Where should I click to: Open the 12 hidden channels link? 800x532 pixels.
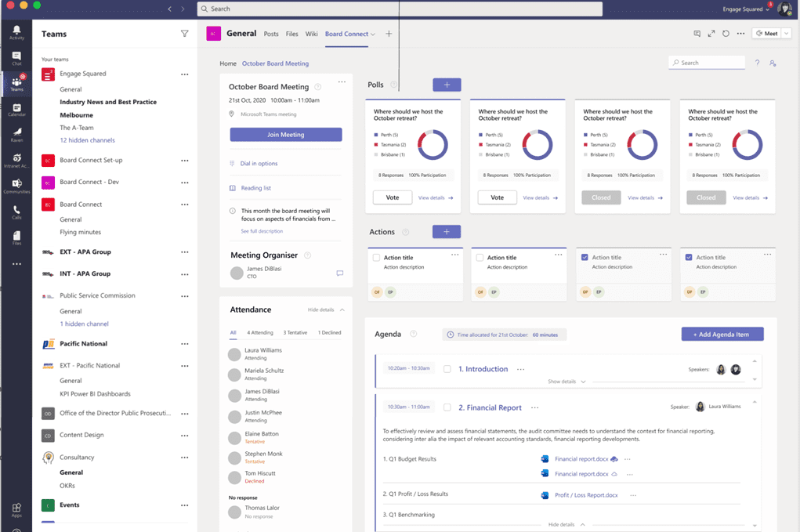87,140
